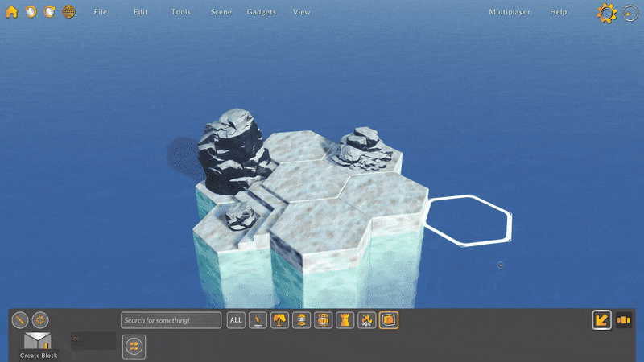The image size is (644, 362).
Task: Select the tree category filter icon
Action: 280,320
